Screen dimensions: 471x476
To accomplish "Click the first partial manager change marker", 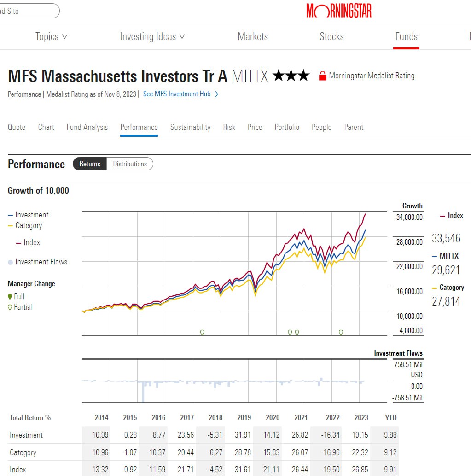I will point(202,332).
